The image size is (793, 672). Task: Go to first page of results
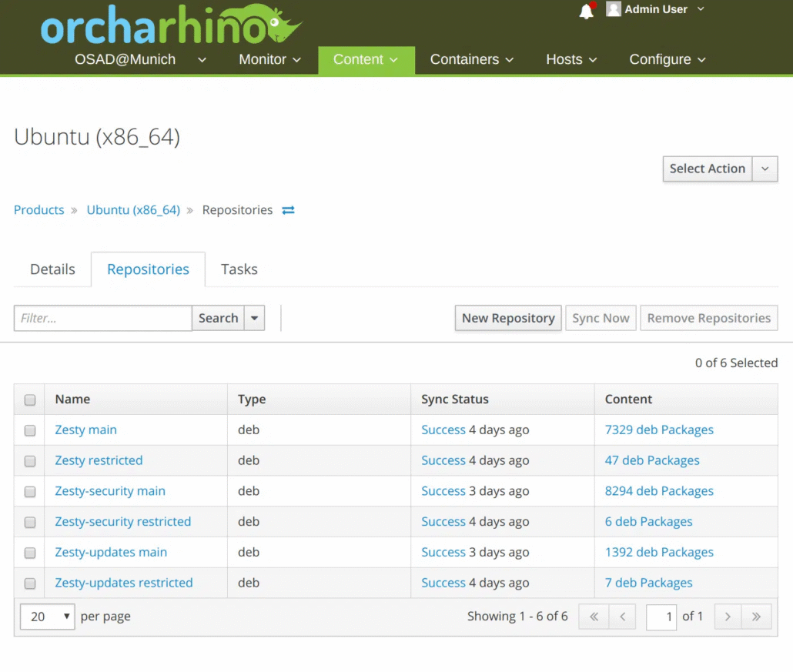click(x=594, y=617)
